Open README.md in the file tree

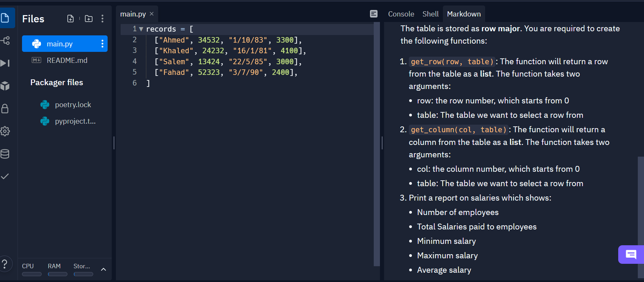tap(65, 60)
